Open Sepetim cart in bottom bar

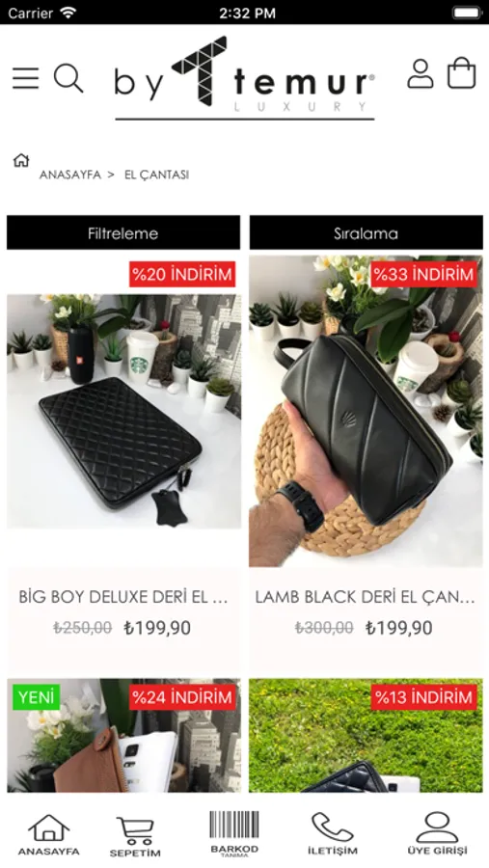135,836
